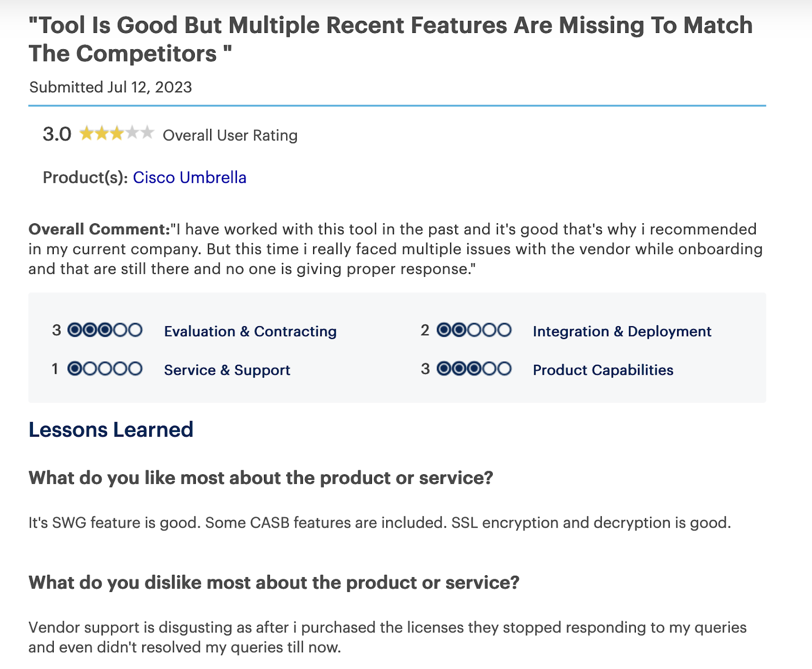Click the fifth Integration & Deployment rating circle

(504, 330)
